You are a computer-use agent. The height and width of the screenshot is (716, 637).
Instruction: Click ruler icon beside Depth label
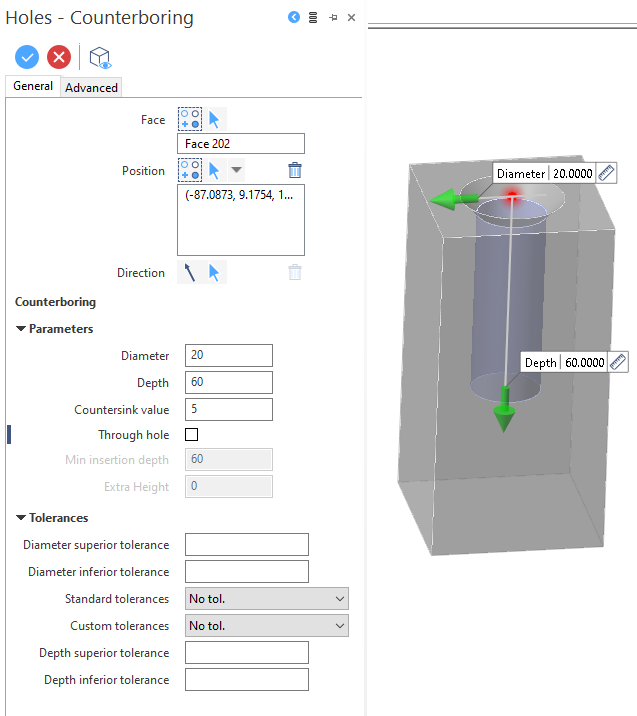[618, 362]
